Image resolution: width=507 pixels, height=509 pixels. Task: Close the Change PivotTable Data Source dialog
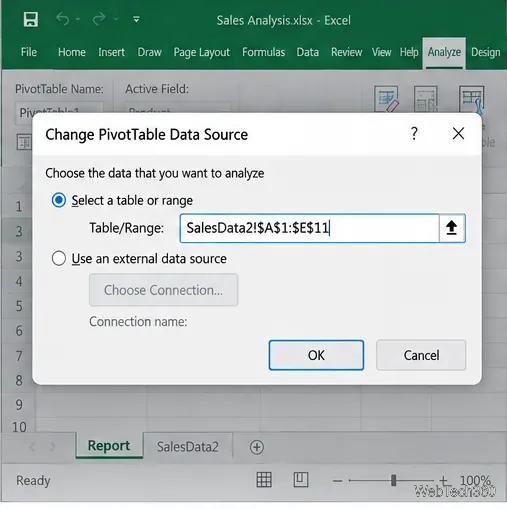pos(458,133)
